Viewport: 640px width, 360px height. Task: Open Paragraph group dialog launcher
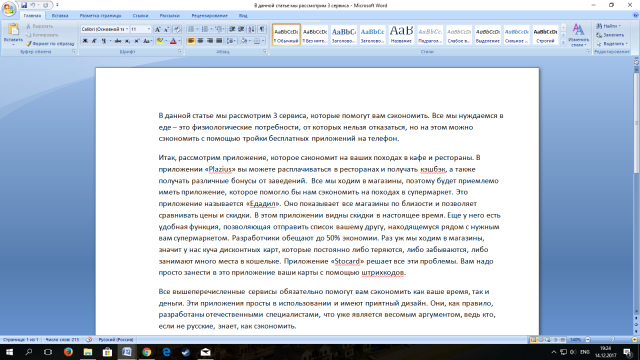pyautogui.click(x=265, y=52)
